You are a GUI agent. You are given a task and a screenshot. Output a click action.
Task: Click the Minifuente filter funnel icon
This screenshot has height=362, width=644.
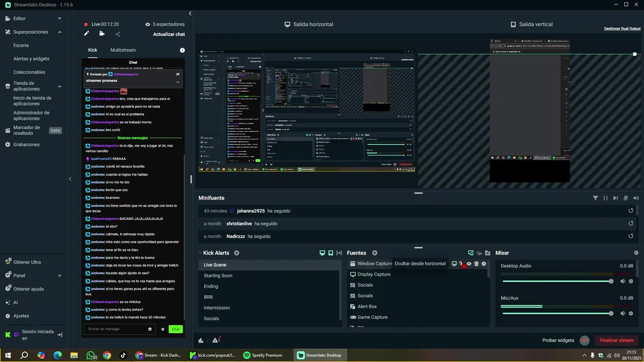596,198
